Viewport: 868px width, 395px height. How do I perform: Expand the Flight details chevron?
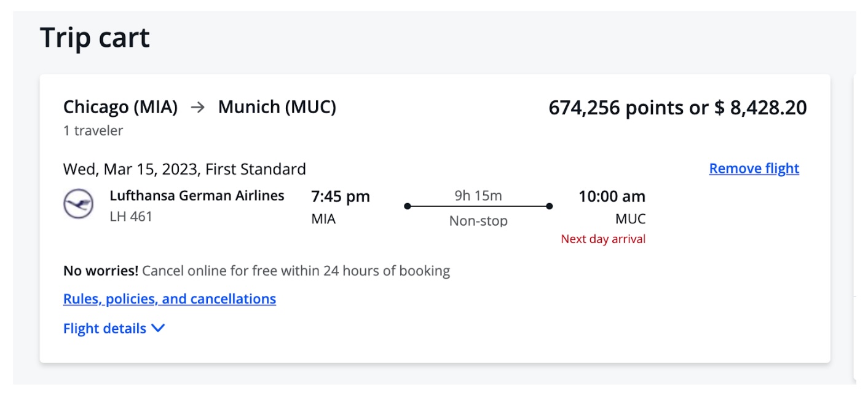(x=158, y=329)
